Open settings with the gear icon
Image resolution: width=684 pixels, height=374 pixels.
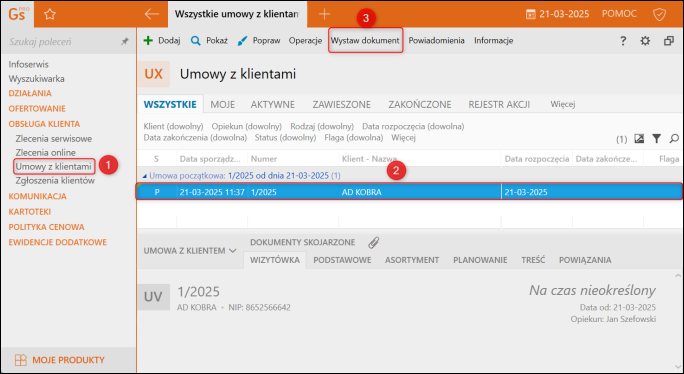(645, 41)
